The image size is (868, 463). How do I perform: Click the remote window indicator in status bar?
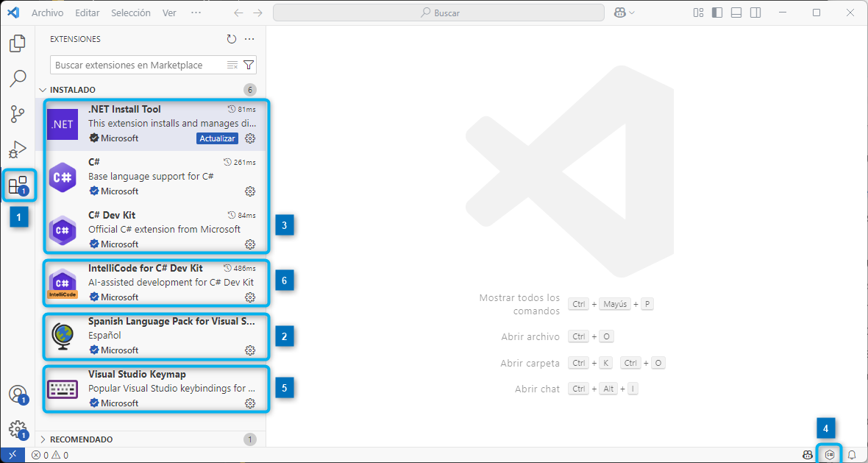click(x=13, y=455)
